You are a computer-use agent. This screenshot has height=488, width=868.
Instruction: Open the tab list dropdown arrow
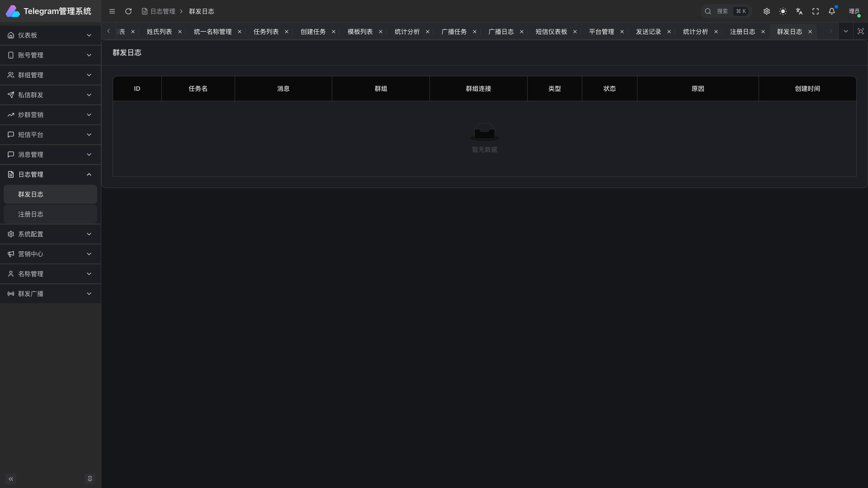pyautogui.click(x=846, y=31)
